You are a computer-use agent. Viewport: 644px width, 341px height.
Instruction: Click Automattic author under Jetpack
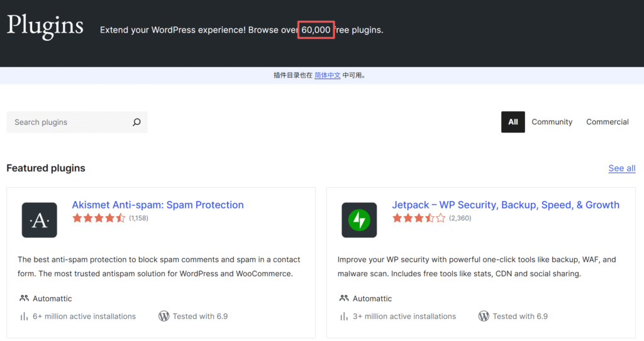[x=372, y=299]
